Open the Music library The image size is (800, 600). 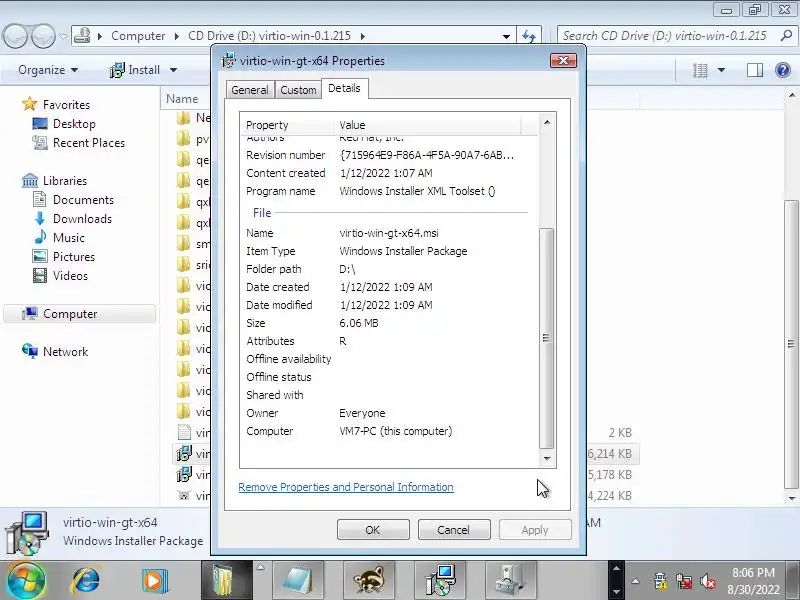pos(68,238)
